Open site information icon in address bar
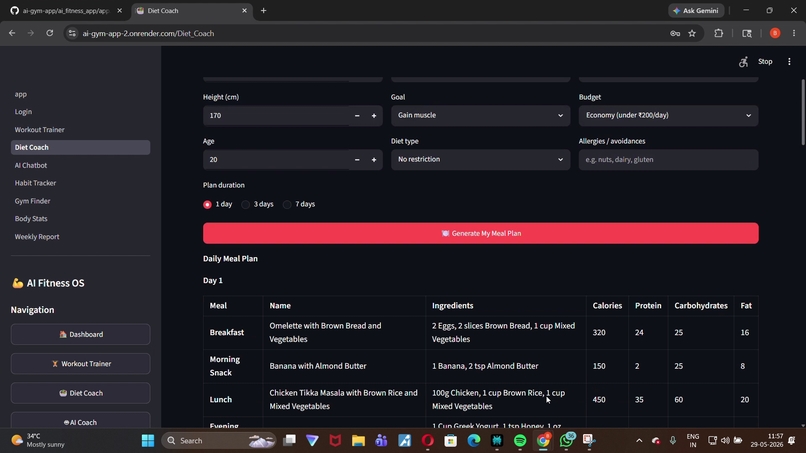The width and height of the screenshot is (806, 453). [72, 33]
